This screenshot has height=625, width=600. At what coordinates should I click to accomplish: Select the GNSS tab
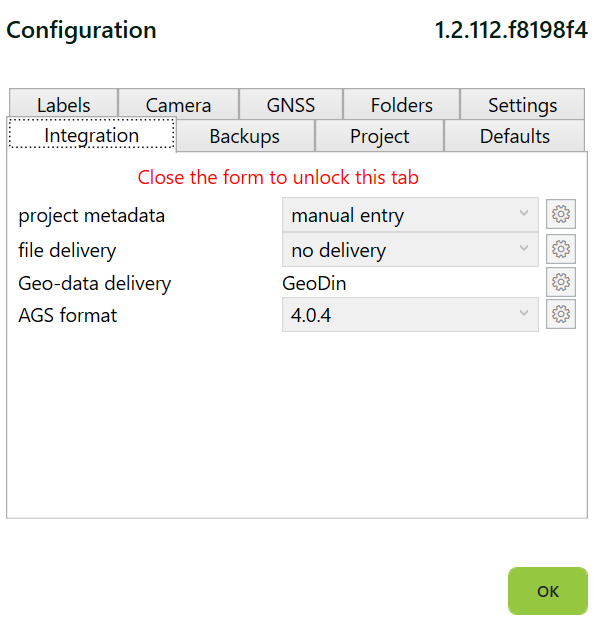click(x=290, y=105)
